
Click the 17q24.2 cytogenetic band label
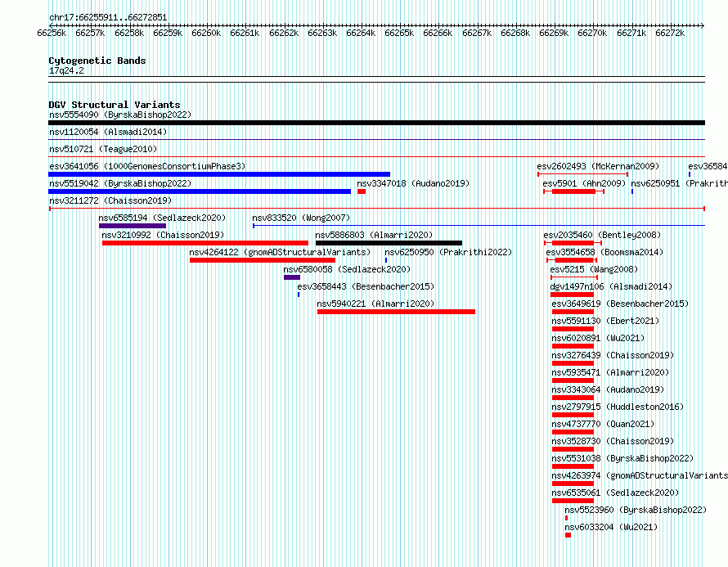click(x=66, y=70)
